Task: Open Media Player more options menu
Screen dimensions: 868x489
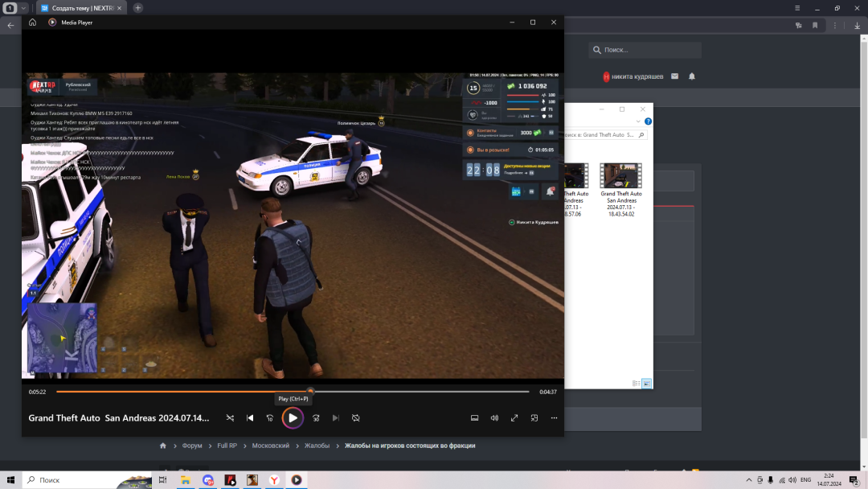Action: point(554,418)
